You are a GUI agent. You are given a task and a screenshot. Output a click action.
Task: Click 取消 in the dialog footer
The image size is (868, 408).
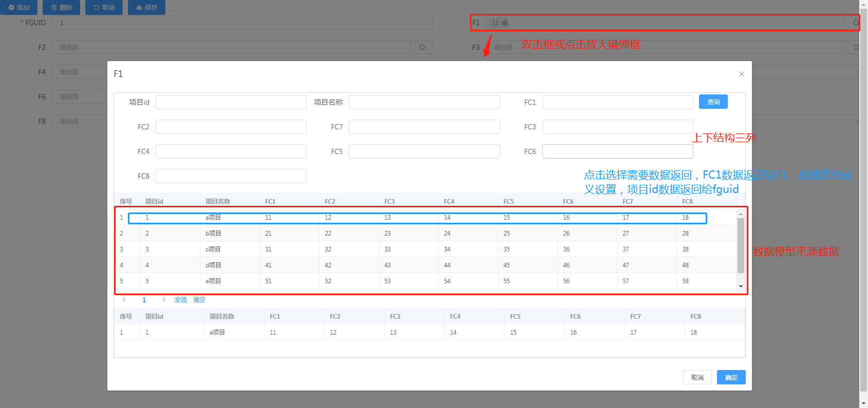pyautogui.click(x=697, y=377)
